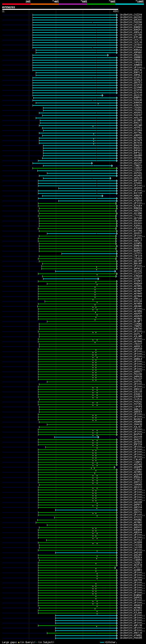Click the UniRef100_Q42297 label

point(131,163)
